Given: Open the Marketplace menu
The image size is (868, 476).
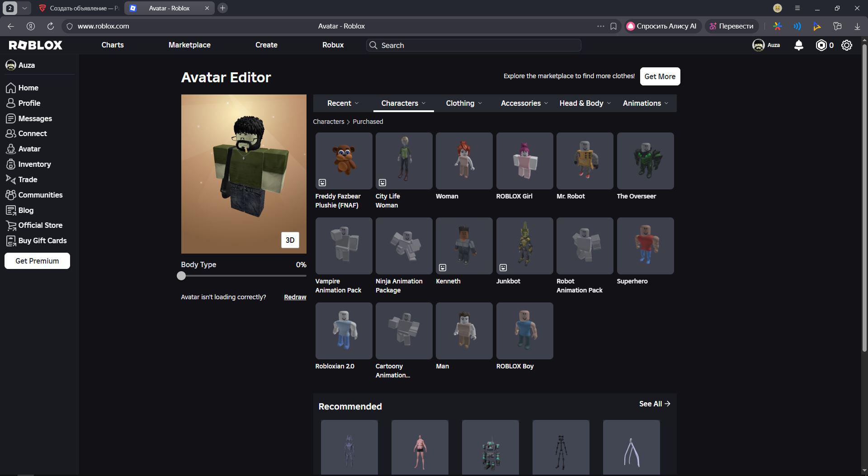Looking at the screenshot, I should (189, 45).
